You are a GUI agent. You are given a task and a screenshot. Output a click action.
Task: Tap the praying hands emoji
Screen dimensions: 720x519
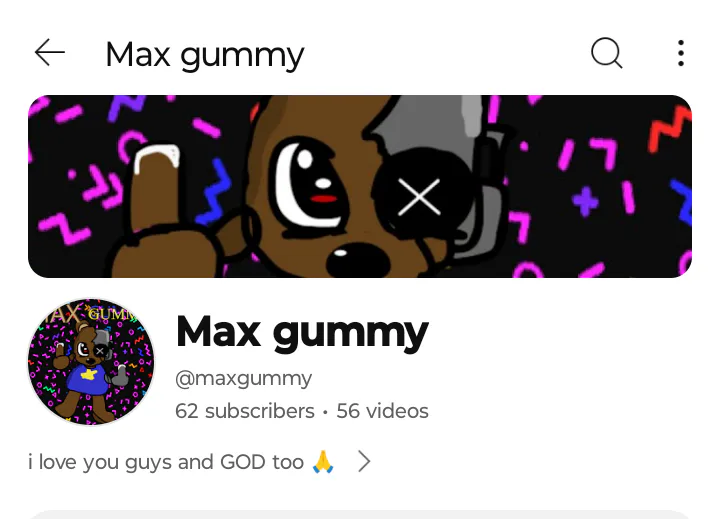(x=323, y=462)
